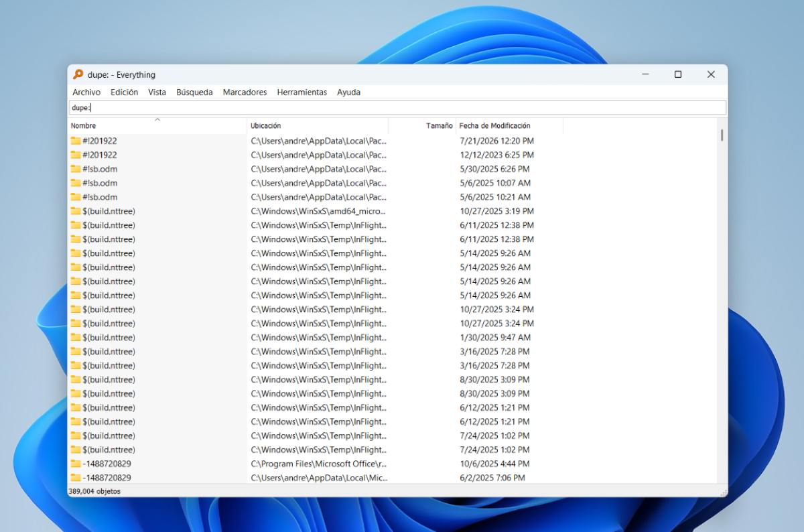Click folder icon of -1488720829 dated 6/2/2025
The image size is (804, 532).
point(76,478)
